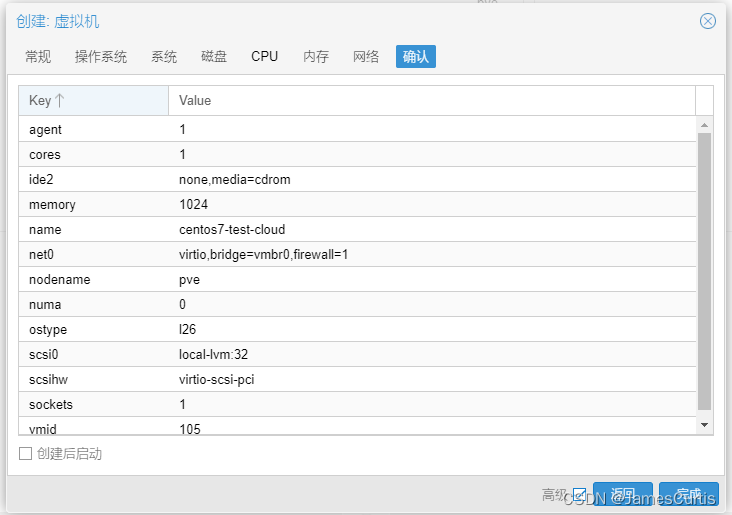Image resolution: width=732 pixels, height=515 pixels.
Task: Switch to the 内存 tab
Action: point(316,56)
